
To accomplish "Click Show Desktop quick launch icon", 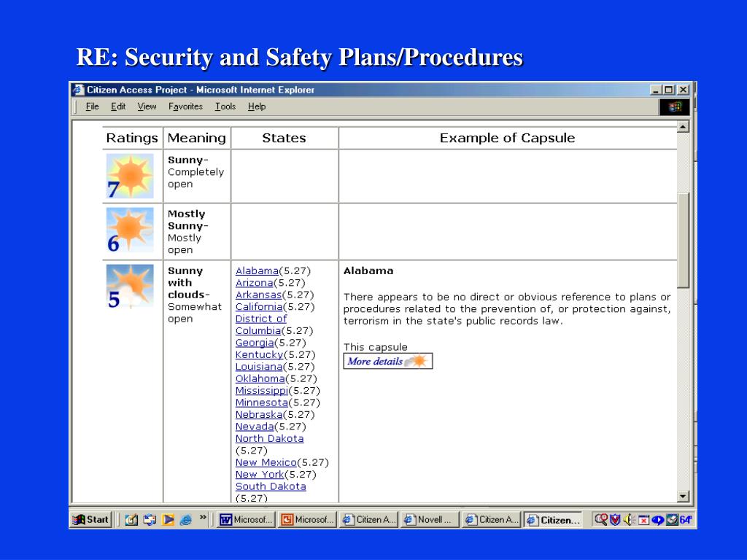I will coord(131,519).
